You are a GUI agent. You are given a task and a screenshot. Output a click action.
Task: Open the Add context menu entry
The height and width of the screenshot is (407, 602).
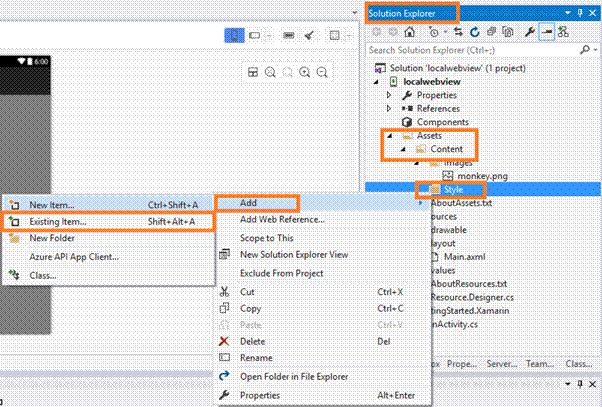click(322, 203)
